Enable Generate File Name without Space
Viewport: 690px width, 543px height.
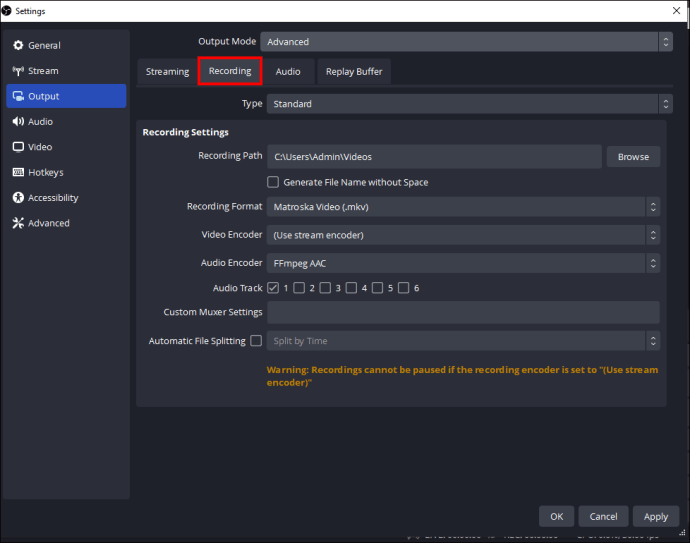[273, 182]
